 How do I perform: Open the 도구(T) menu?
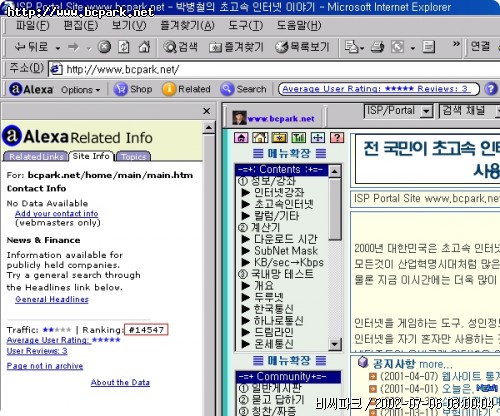[245, 25]
